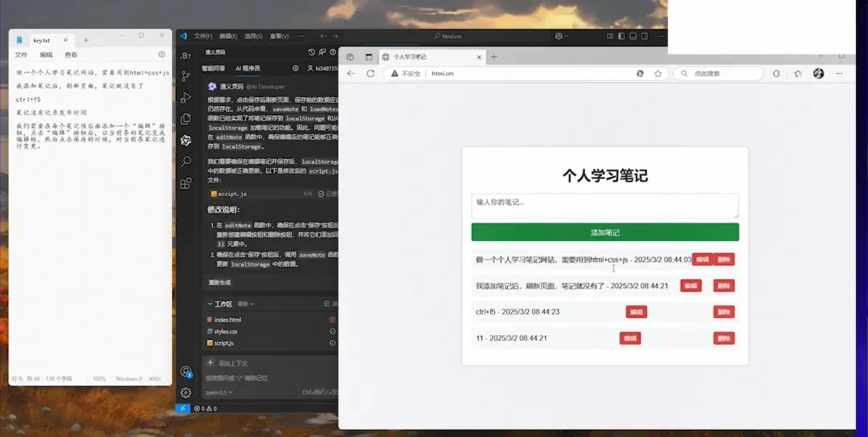Open browser settings and more menu
Image resolution: width=868 pixels, height=437 pixels.
click(839, 73)
